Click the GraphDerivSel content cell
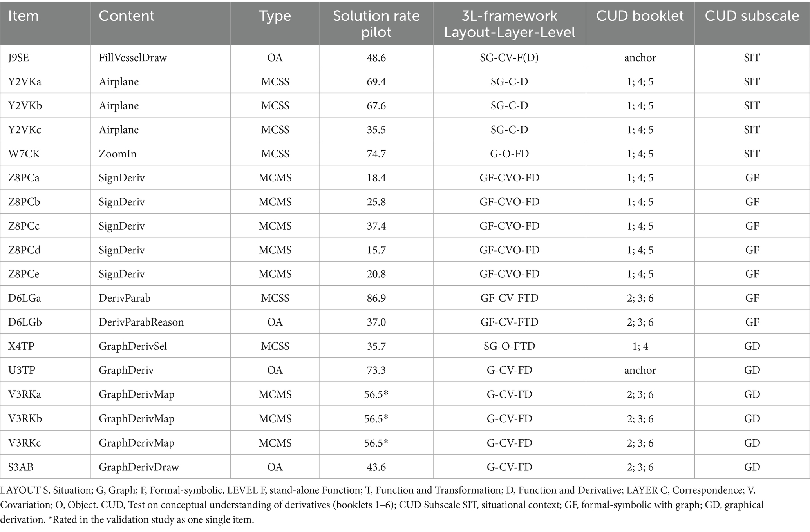The image size is (810, 532). coord(133,346)
